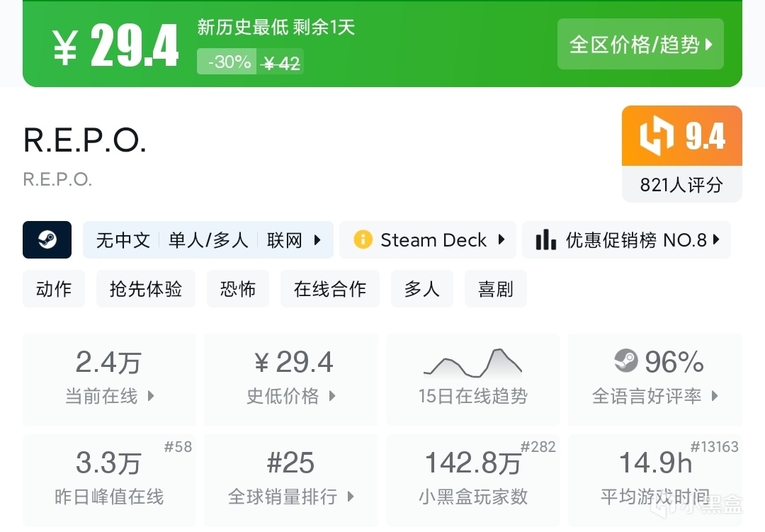Select the 抢先体验 tag
The image size is (765, 532).
(146, 289)
